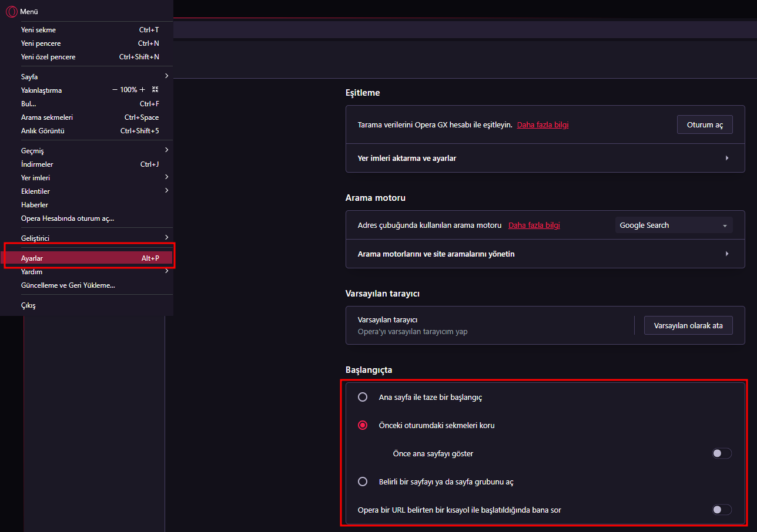Click the 'Başlangıçta' section heading
This screenshot has width=757, height=532.
[369, 370]
